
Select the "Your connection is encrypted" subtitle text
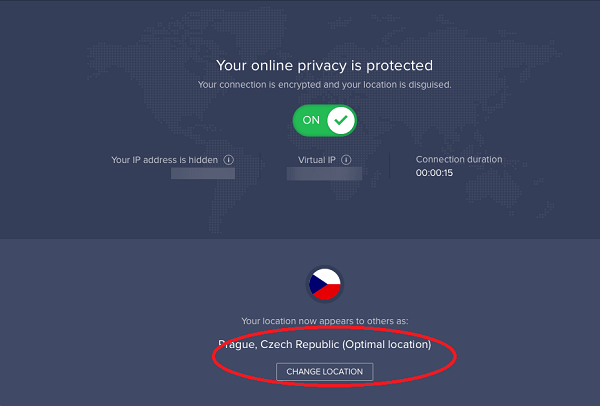pos(324,85)
